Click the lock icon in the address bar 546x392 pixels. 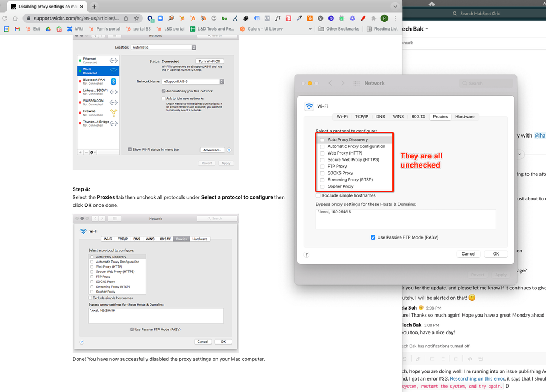coord(28,18)
